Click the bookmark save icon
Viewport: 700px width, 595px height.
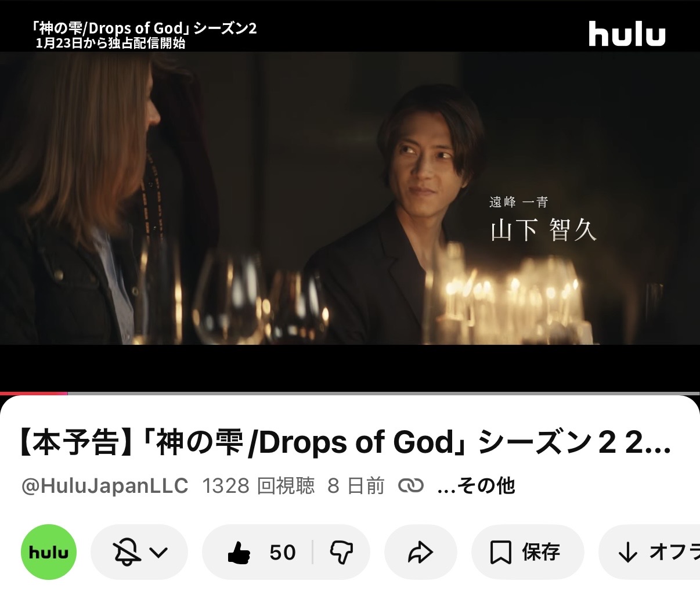[x=500, y=552]
